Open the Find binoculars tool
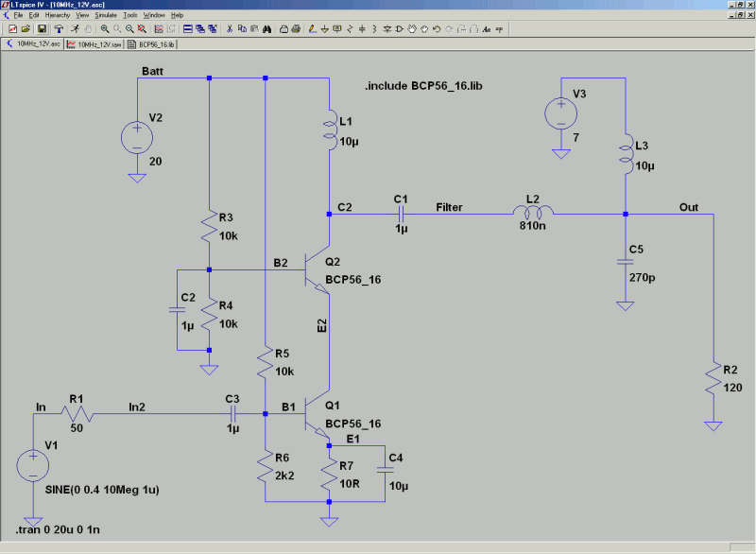Image resolution: width=756 pixels, height=554 pixels. tap(267, 29)
